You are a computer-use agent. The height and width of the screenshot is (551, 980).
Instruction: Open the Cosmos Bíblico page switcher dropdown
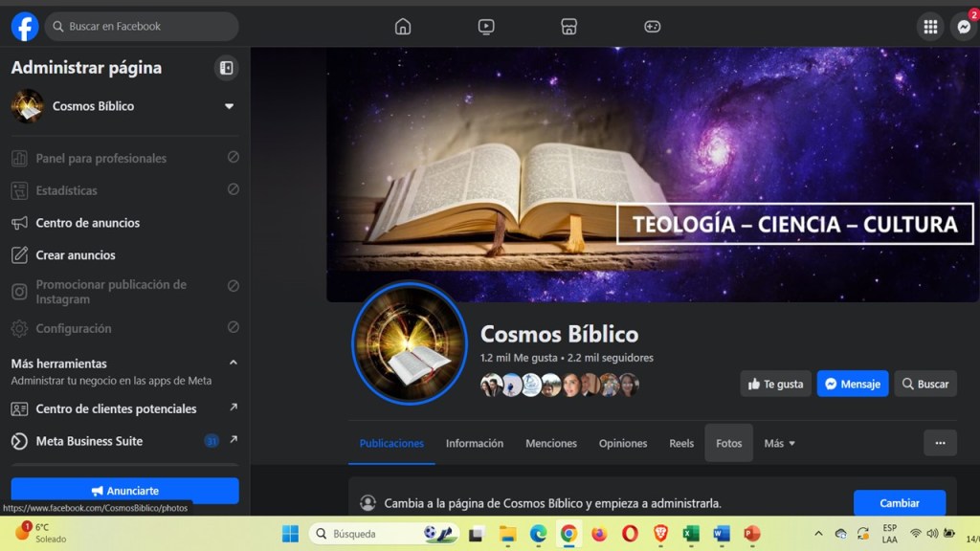(x=229, y=106)
